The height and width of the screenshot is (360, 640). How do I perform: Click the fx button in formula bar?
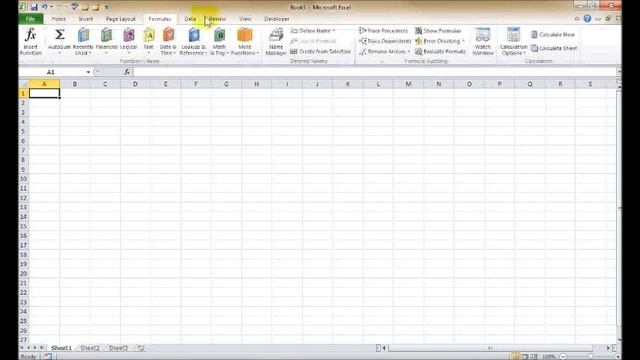[127, 72]
